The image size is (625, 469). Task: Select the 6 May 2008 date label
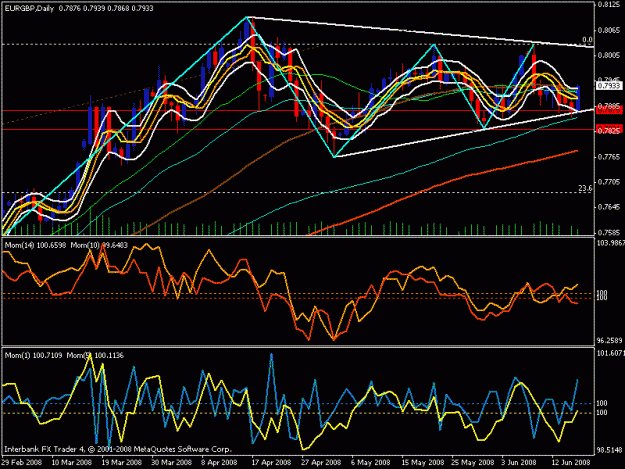coord(371,463)
